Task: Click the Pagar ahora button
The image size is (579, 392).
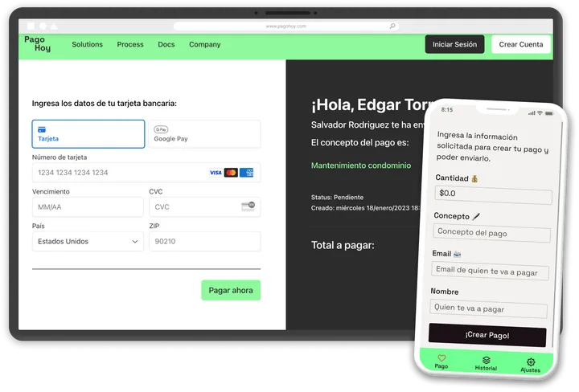Action: (231, 290)
